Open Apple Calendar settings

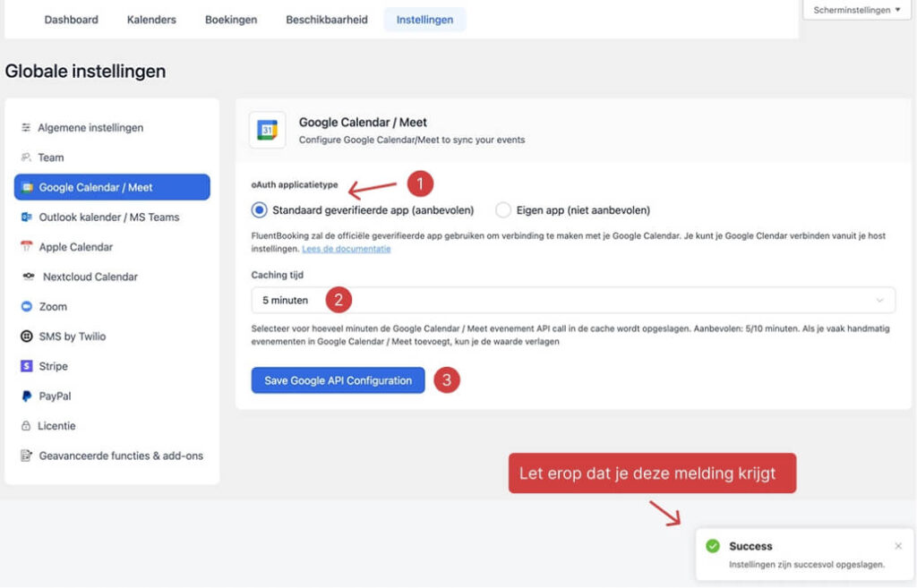(x=112, y=247)
